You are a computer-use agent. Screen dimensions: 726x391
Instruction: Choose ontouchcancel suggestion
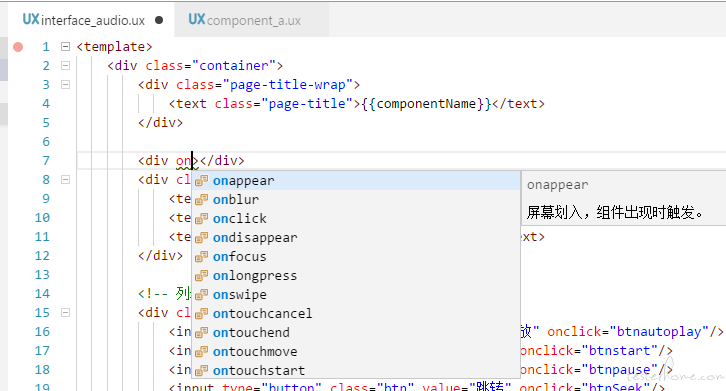point(356,313)
